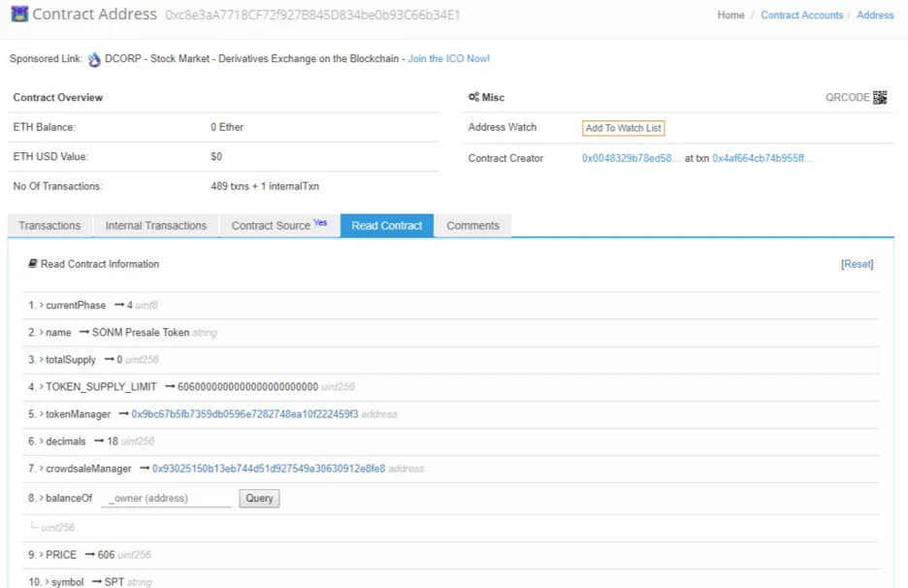Click the 'Contract Overview' heading
Screen dimensions: 908x588
pos(58,97)
